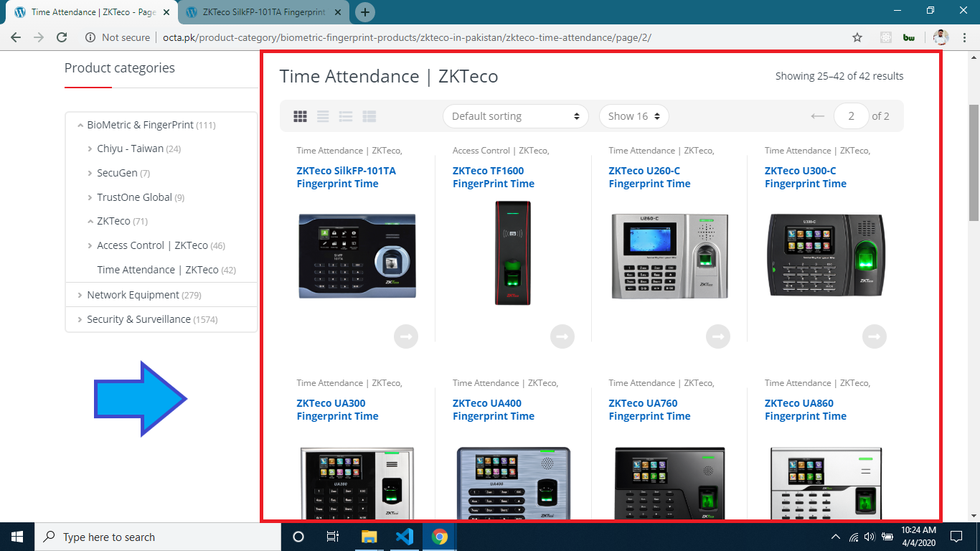Open ZKTeco UA300 Fingerprint Time link
This screenshot has height=551, width=980.
[x=337, y=410]
